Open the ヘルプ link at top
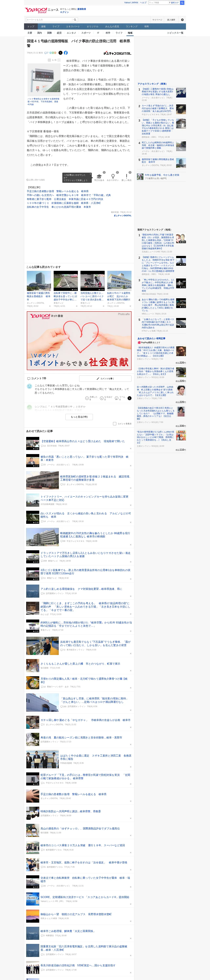Viewport: 210px width, 980px height. (143, 3)
